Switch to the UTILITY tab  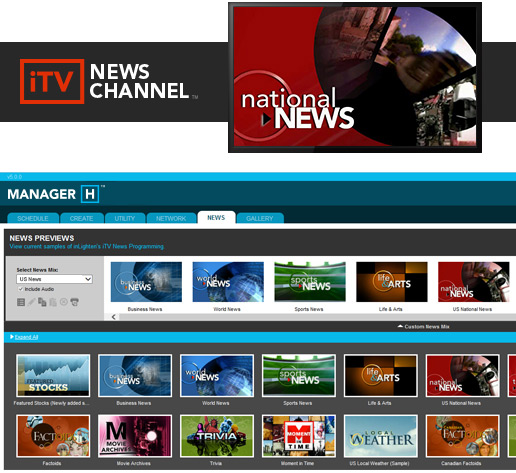125,218
